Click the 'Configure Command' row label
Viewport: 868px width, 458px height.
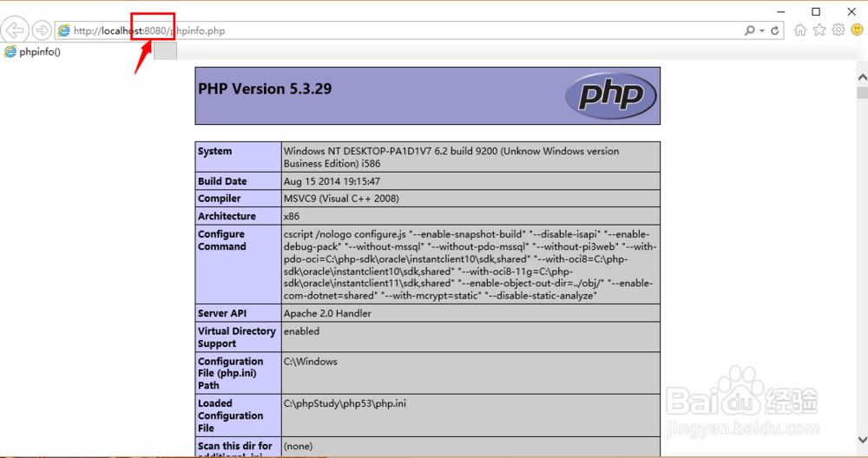pos(222,240)
